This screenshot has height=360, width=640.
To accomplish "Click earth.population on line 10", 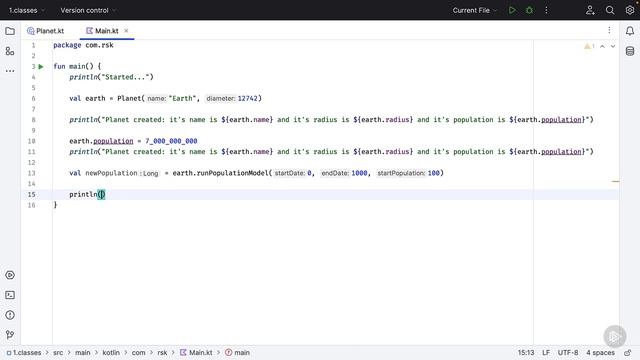I will click(101, 141).
